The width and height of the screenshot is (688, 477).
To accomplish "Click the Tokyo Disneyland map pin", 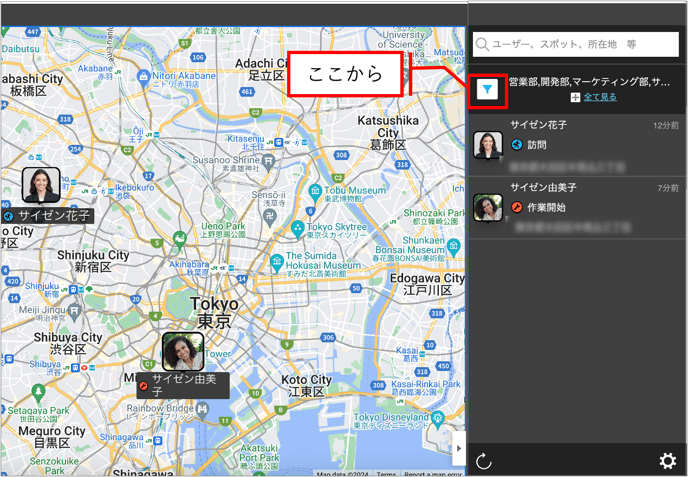I will coord(437,419).
